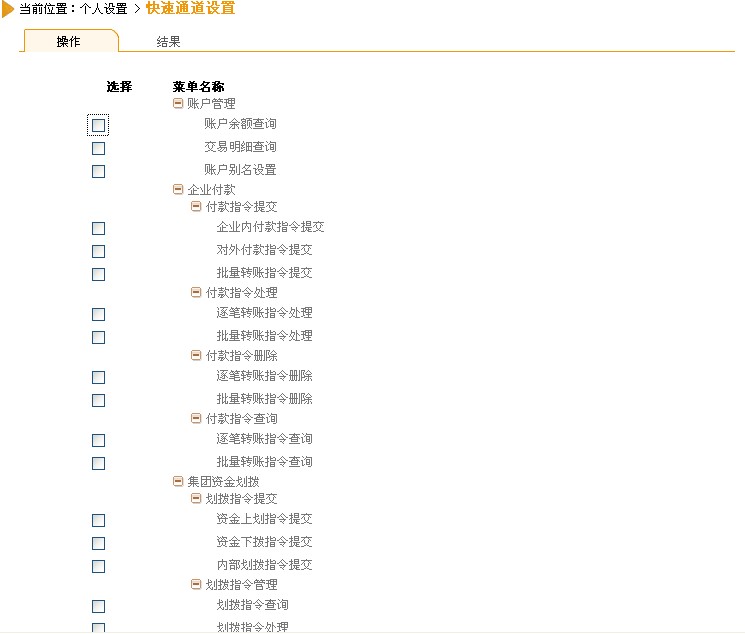The height and width of the screenshot is (634, 745).
Task: Click the 资金上划指令提交 label
Action: tap(264, 519)
